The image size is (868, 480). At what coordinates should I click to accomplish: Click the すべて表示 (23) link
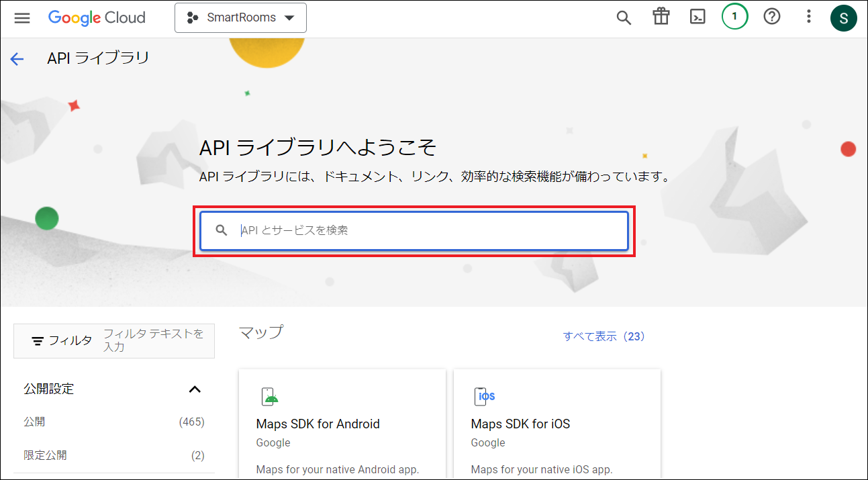point(604,336)
